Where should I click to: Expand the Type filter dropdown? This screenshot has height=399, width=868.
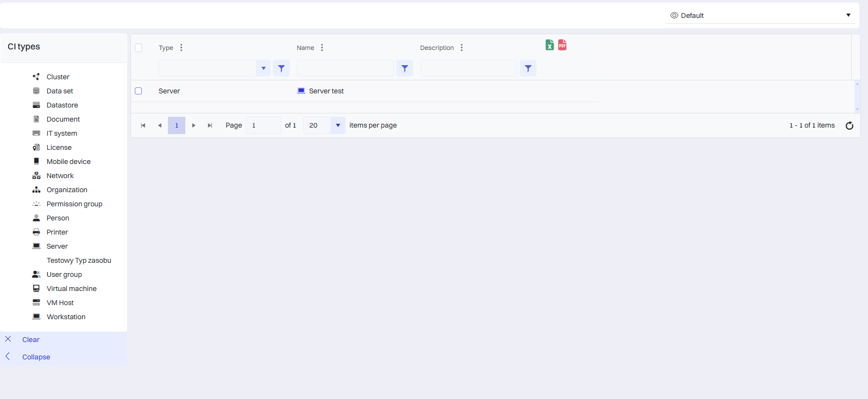click(263, 68)
